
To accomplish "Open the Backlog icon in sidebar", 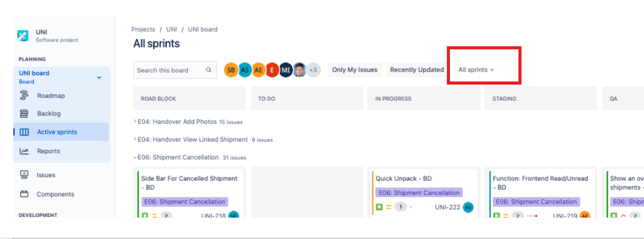I will pyautogui.click(x=24, y=114).
